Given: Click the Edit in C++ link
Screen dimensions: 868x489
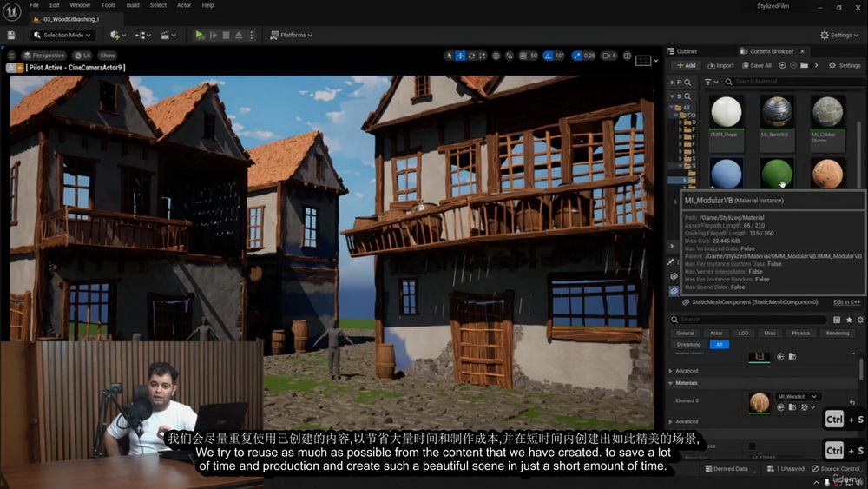Looking at the screenshot, I should [847, 302].
